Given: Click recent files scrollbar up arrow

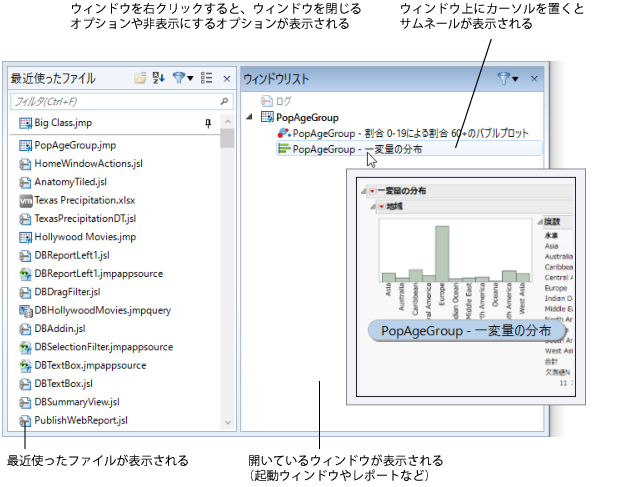Looking at the screenshot, I should (227, 122).
